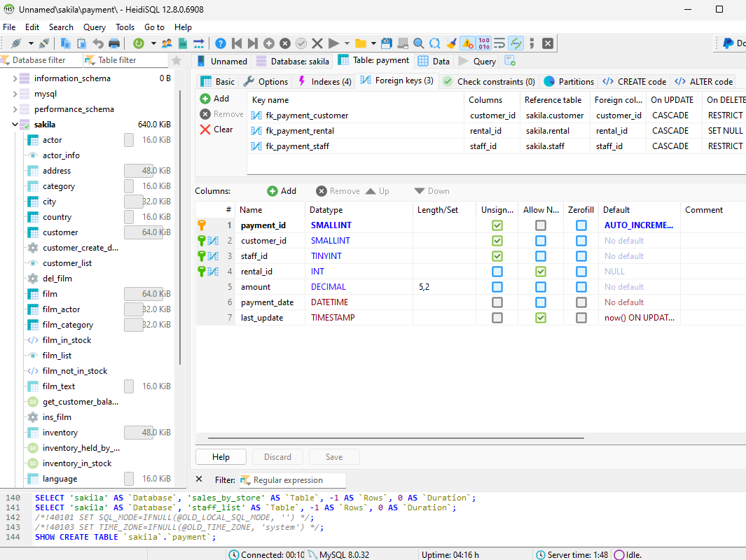Expand the mysql database node
The image size is (746, 560).
[x=15, y=94]
